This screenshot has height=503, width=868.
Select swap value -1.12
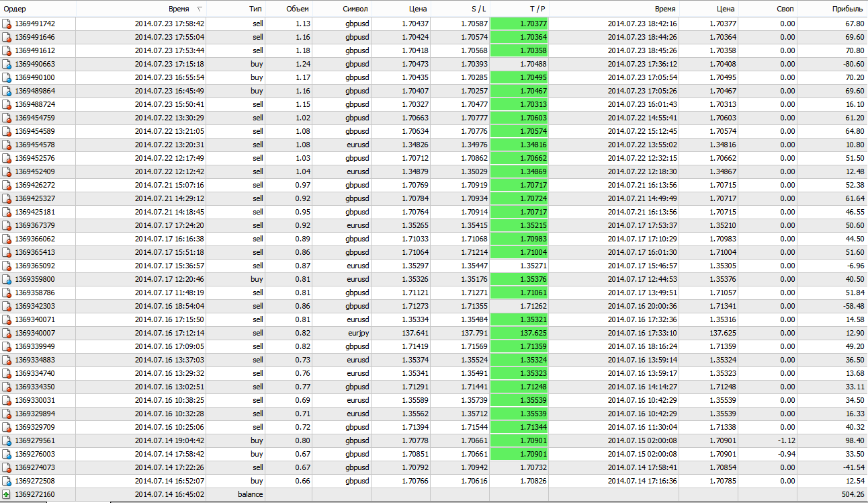[786, 440]
